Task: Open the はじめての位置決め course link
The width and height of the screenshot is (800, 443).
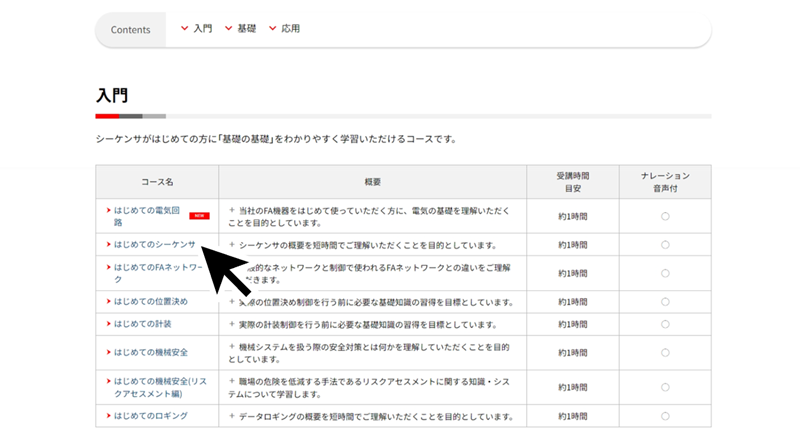Action: (150, 301)
